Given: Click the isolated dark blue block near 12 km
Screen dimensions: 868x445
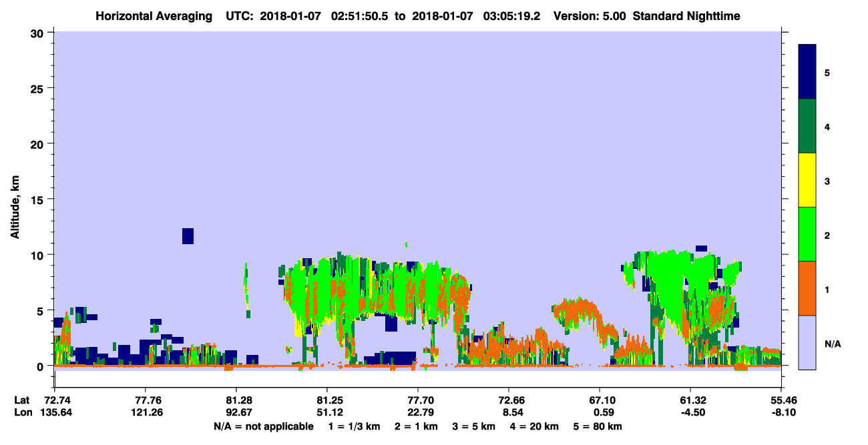Looking at the screenshot, I should click(x=188, y=236).
